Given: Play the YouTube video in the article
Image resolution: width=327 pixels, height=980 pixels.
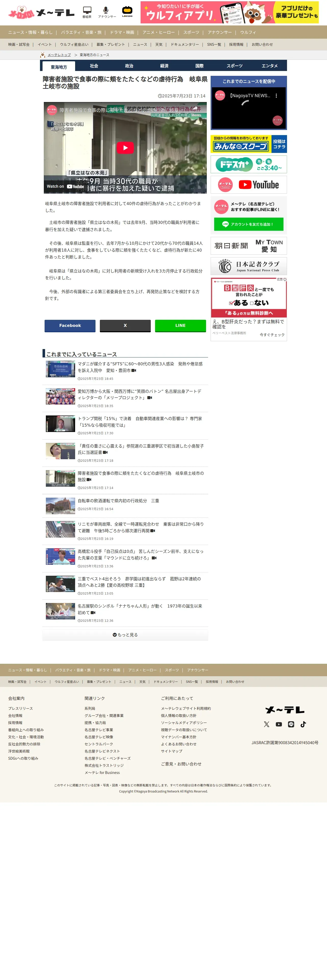Looking at the screenshot, I should 125,148.
